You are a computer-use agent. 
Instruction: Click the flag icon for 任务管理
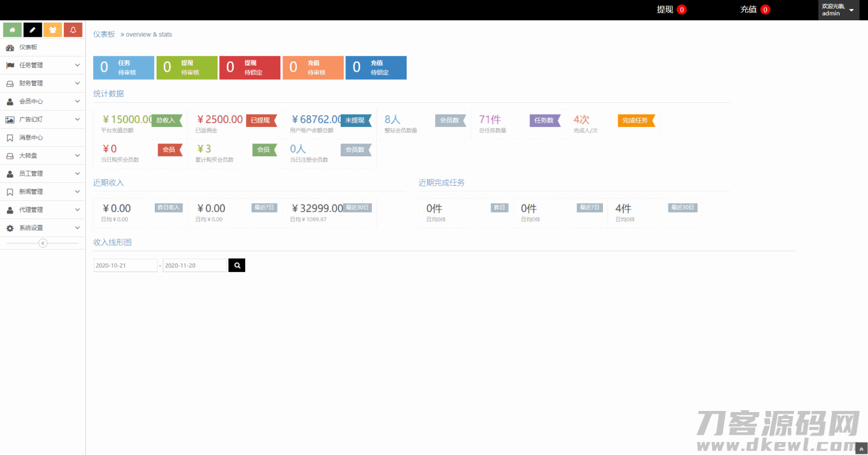coord(10,65)
